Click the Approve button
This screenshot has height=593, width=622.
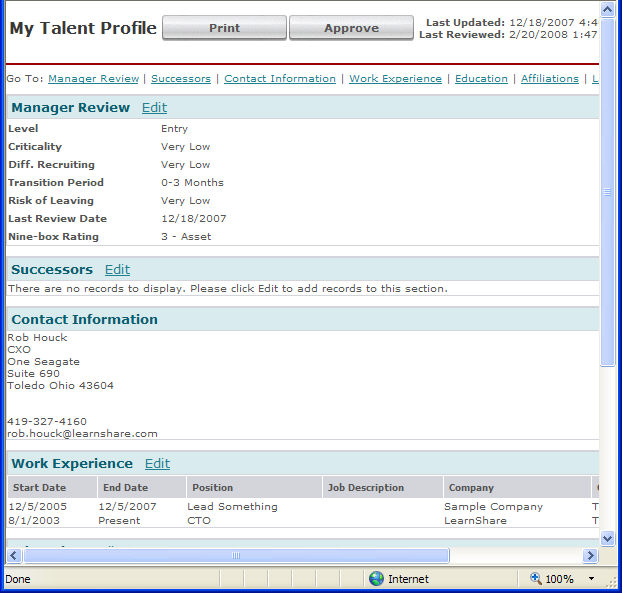tap(351, 28)
